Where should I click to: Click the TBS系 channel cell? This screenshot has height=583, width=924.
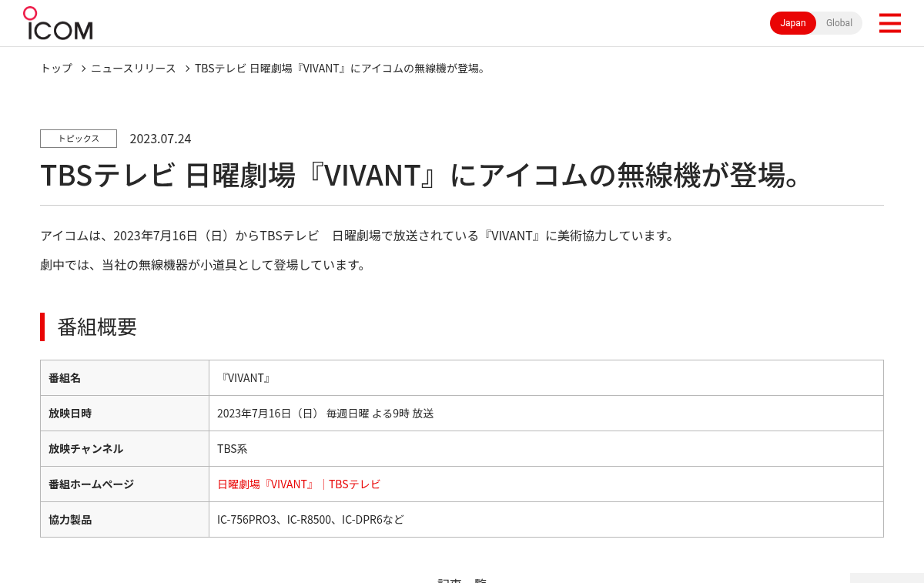tap(546, 449)
